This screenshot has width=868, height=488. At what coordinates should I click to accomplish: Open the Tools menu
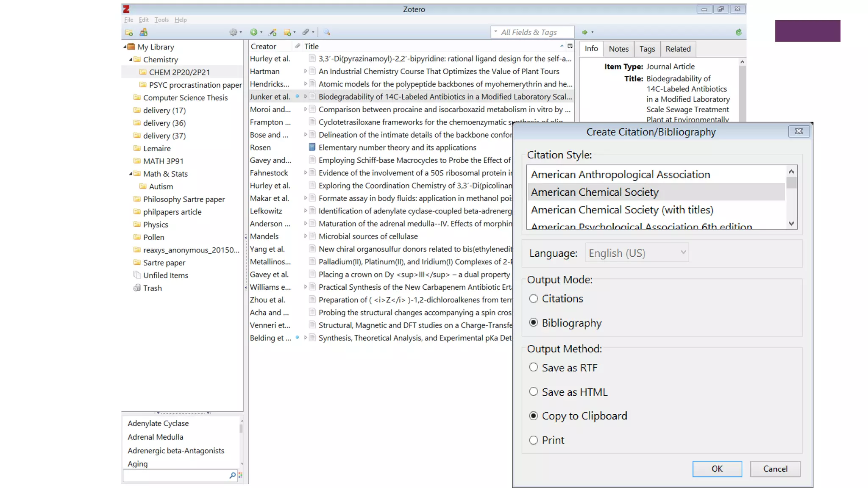[161, 20]
